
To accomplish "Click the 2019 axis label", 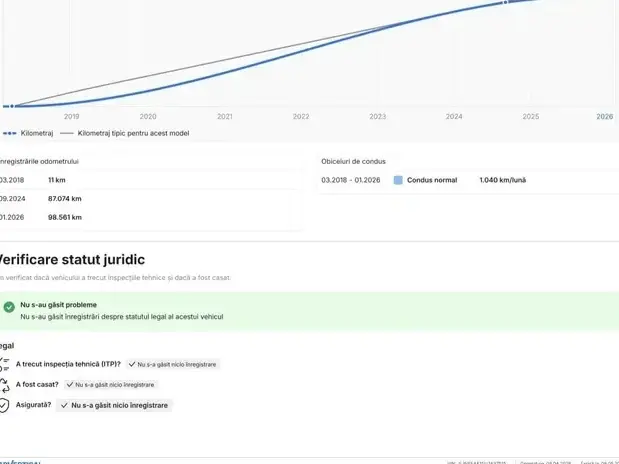I will pos(71,116).
